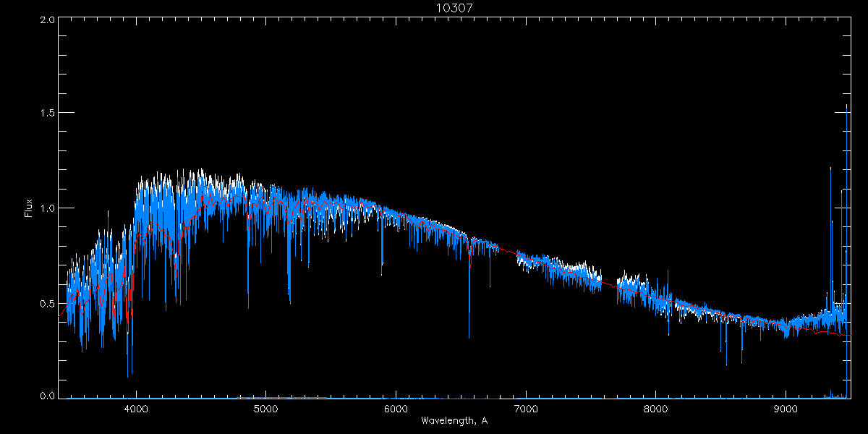Image resolution: width=868 pixels, height=434 pixels.
Task: Click the plot title "10307"
Action: [454, 8]
